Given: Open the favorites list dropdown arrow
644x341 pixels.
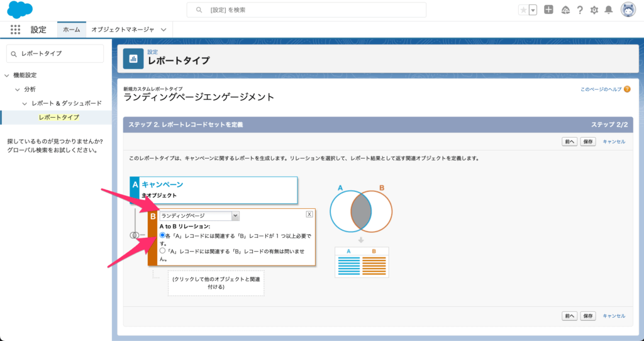Looking at the screenshot, I should [x=533, y=10].
